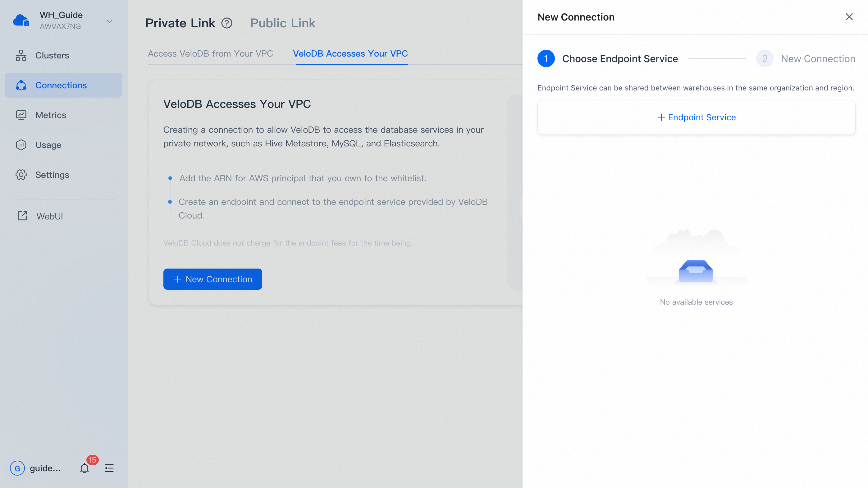Collapse sidebar with the menu fold icon
The width and height of the screenshot is (868, 488).
coord(109,468)
